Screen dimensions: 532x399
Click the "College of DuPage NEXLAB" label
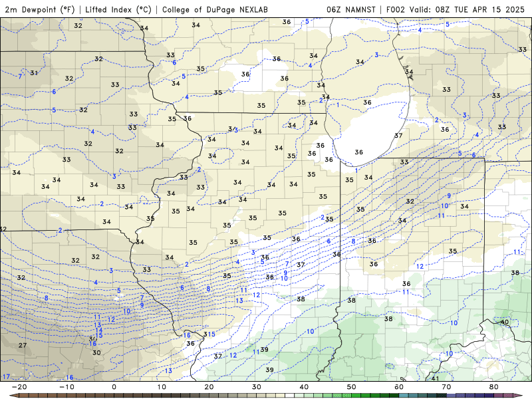click(215, 9)
